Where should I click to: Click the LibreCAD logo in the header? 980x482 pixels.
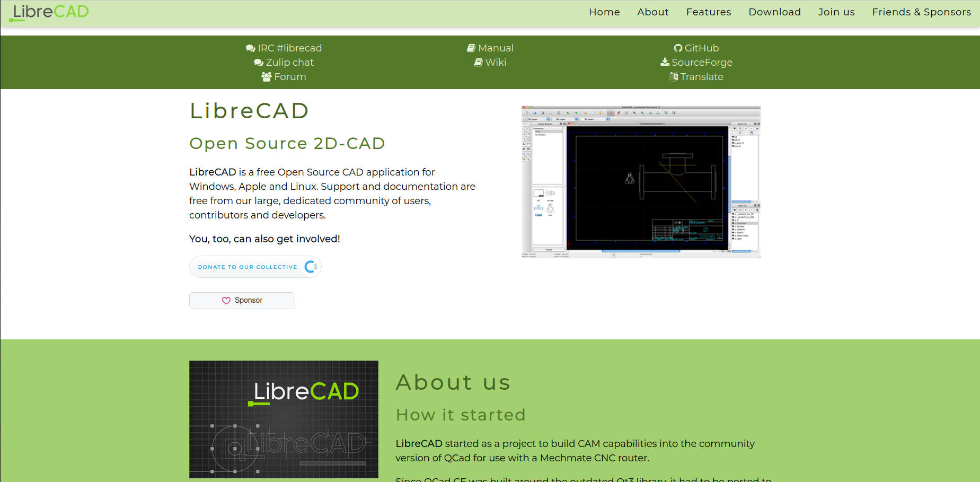point(49,12)
